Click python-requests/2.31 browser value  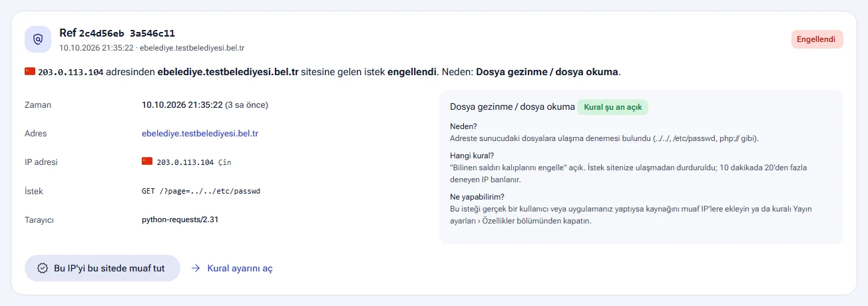[180, 219]
